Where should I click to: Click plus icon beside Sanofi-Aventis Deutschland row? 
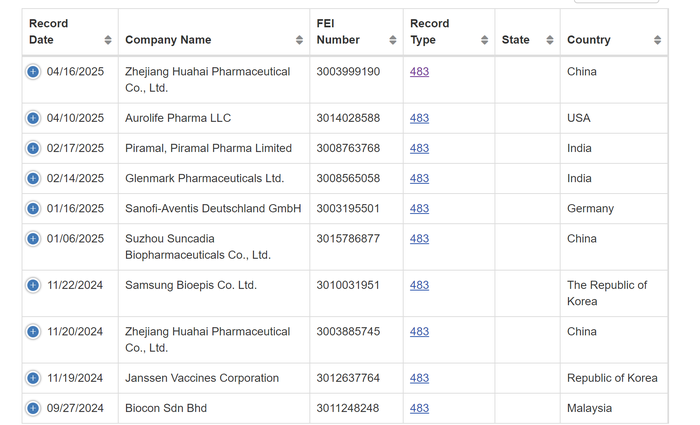(x=33, y=208)
